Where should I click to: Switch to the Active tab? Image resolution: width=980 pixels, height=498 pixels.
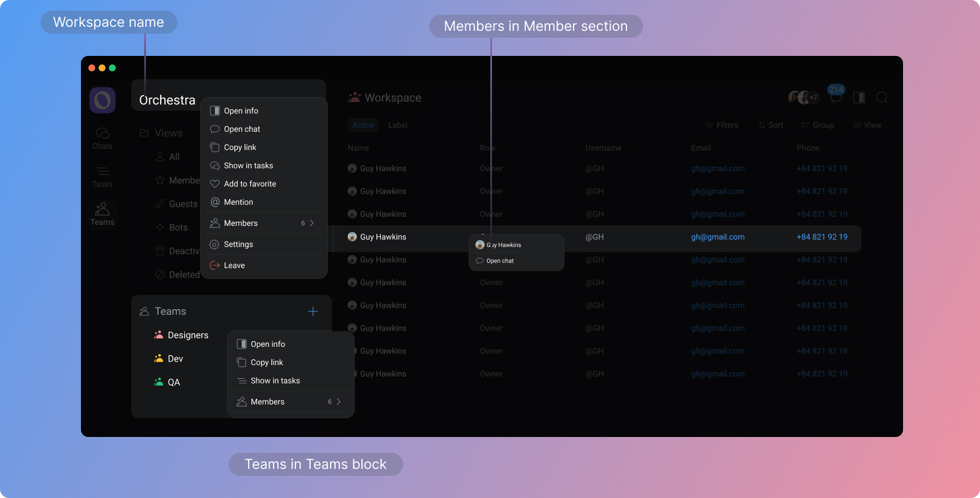(x=363, y=125)
